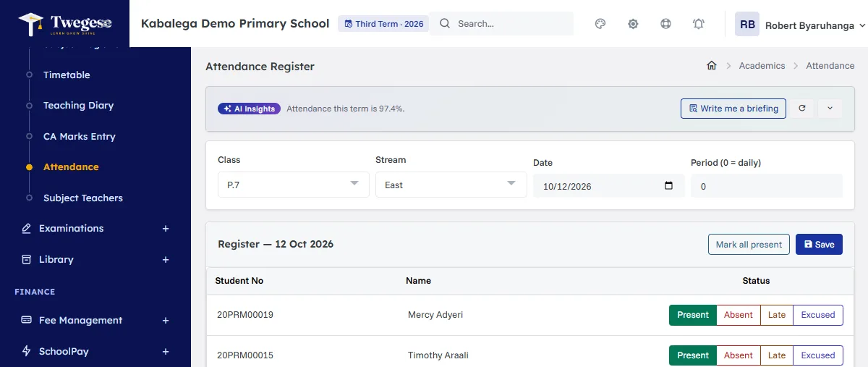This screenshot has height=367, width=868.
Task: Click the Date field 10/12/2026
Action: click(608, 186)
